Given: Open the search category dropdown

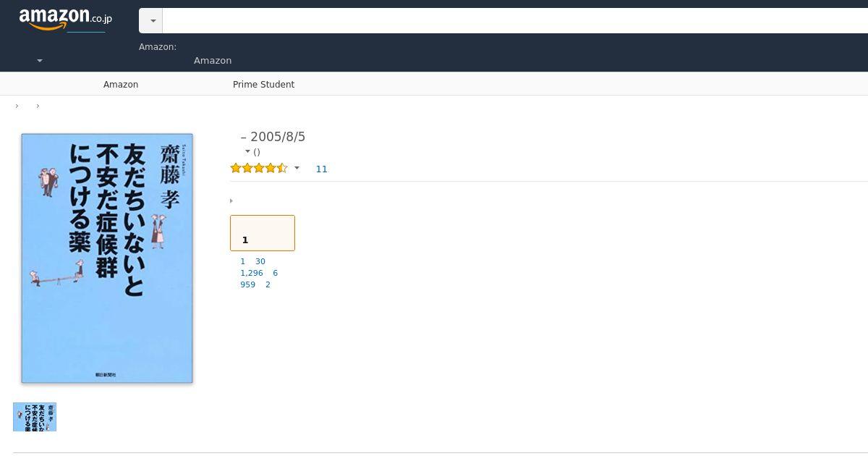Looking at the screenshot, I should tap(151, 21).
